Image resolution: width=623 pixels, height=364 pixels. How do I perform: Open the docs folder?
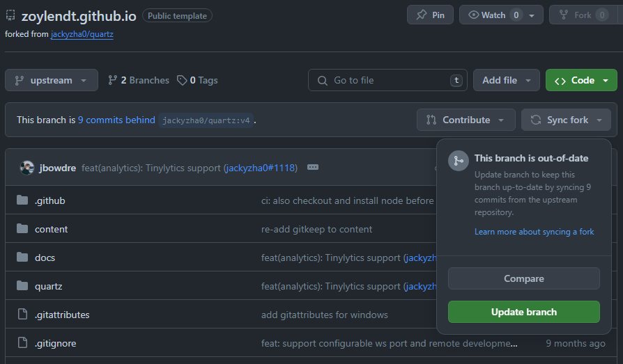point(45,258)
